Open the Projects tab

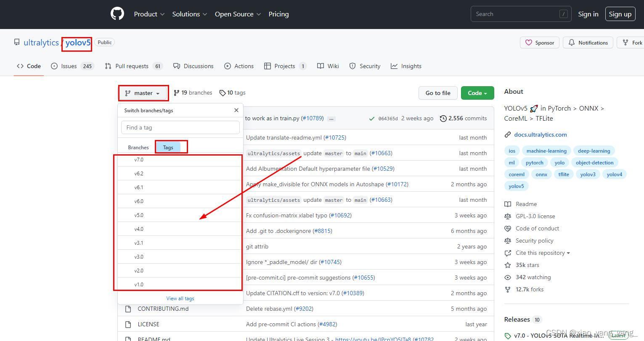click(285, 66)
